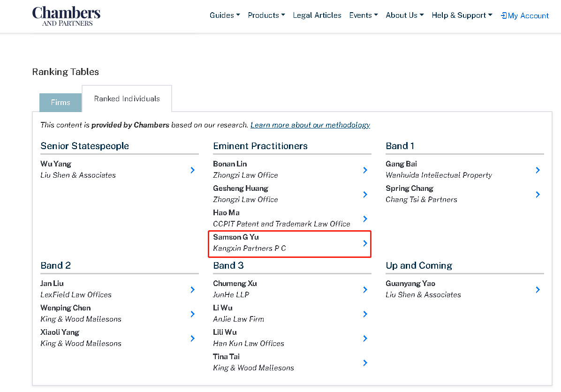This screenshot has width=561, height=392.
Task: Open Jan Liu's profile name
Action: [52, 283]
